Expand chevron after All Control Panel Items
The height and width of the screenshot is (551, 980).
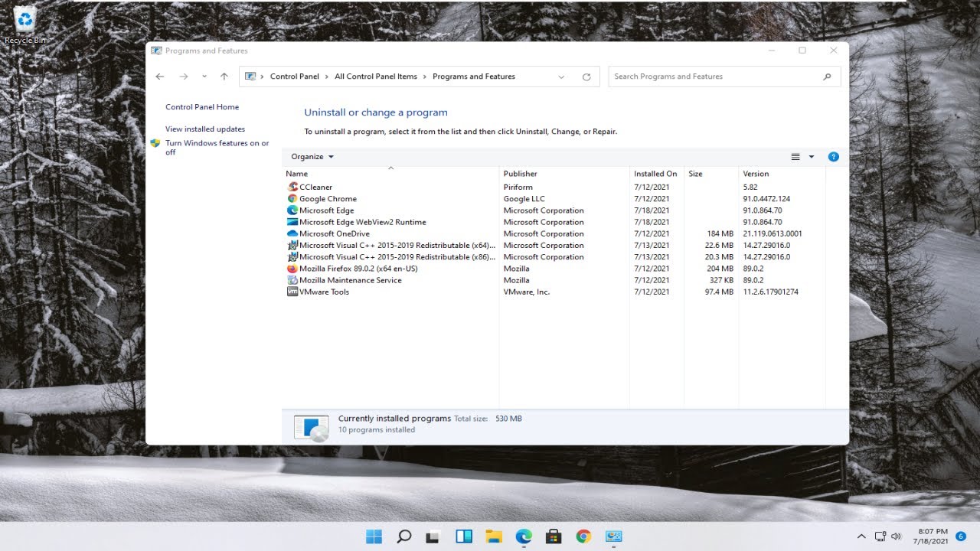[x=425, y=77]
